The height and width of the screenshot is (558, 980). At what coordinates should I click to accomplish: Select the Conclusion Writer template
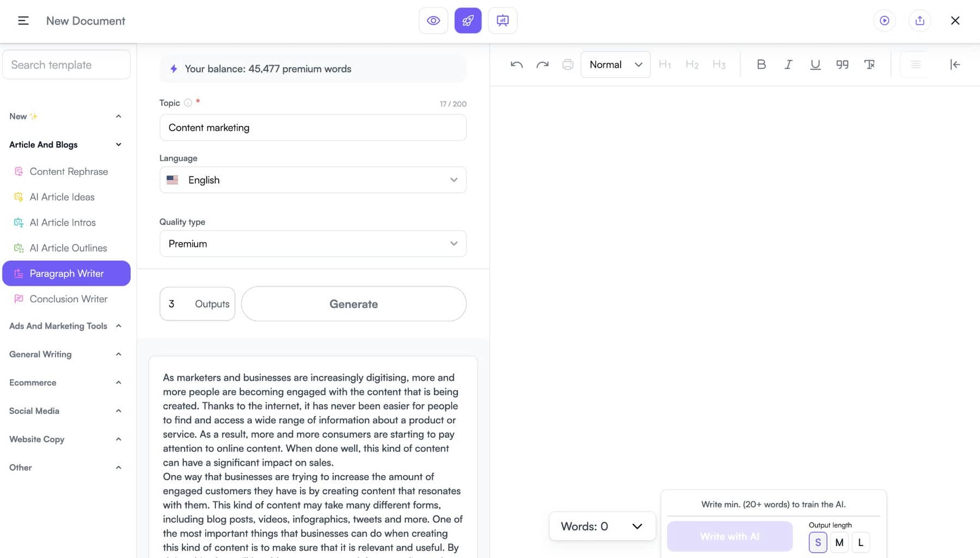tap(68, 299)
